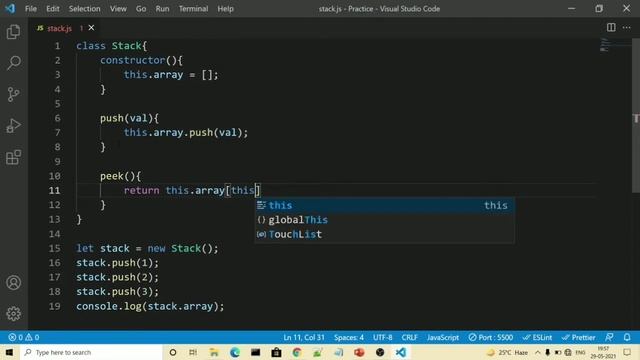The width and height of the screenshot is (640, 360).
Task: Select language mode 'JavaScript' in status bar
Action: (x=443, y=338)
